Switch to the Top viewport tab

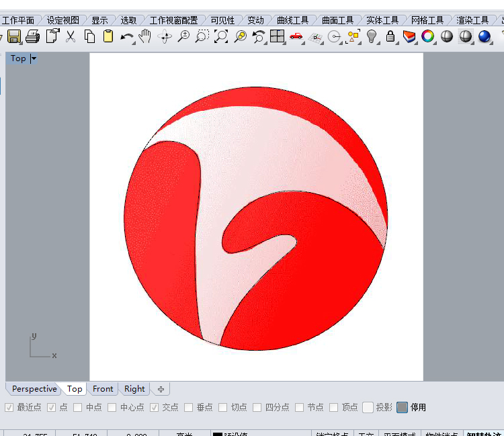coord(75,389)
